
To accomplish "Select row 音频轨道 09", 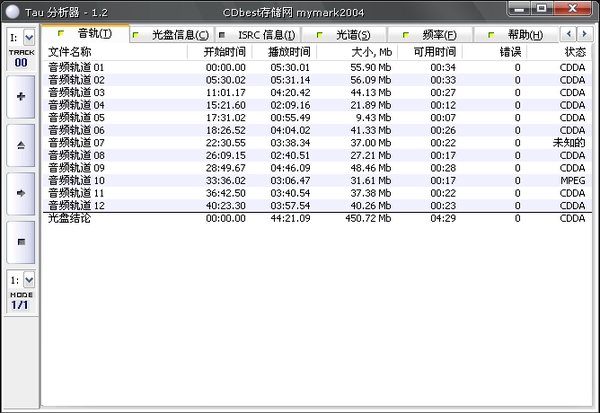I will [x=317, y=168].
